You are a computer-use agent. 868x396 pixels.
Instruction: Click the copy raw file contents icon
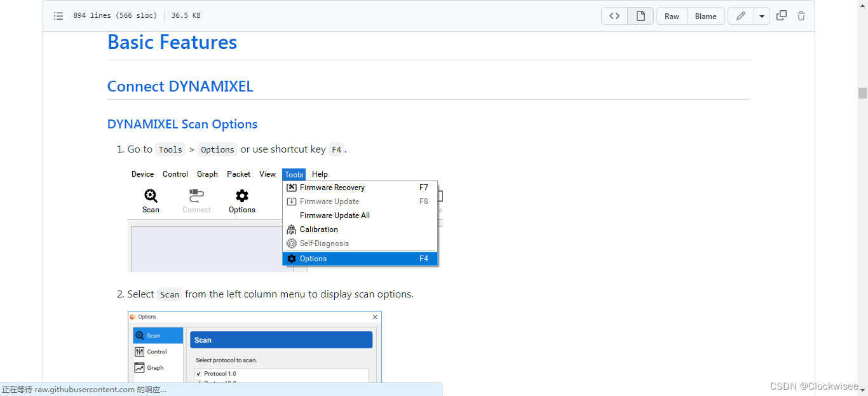click(782, 15)
